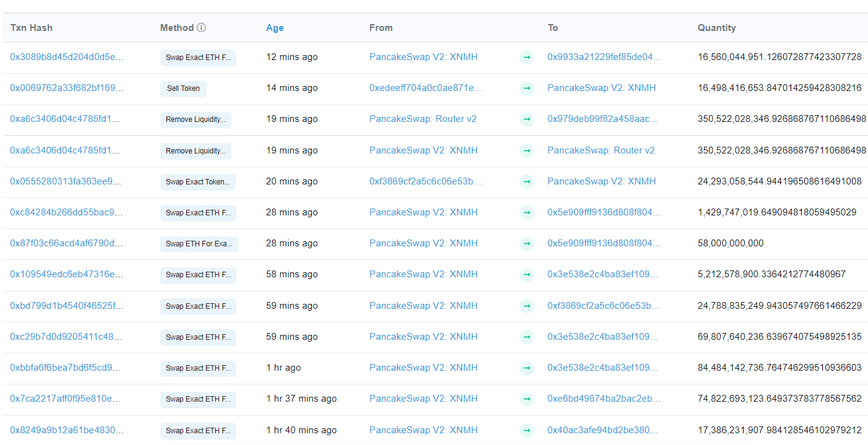Click the Swap Exact Token... method badge
Viewport: 868px width, 445px height.
point(198,182)
